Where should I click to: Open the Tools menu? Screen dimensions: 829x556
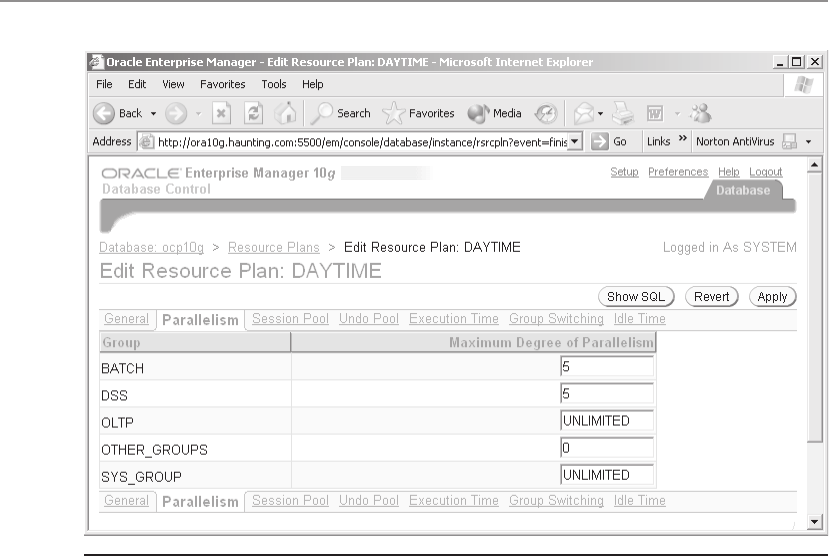point(274,84)
